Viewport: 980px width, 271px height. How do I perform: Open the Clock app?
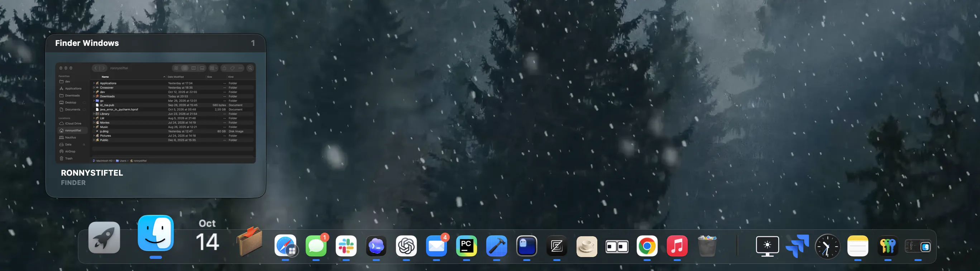tap(827, 247)
